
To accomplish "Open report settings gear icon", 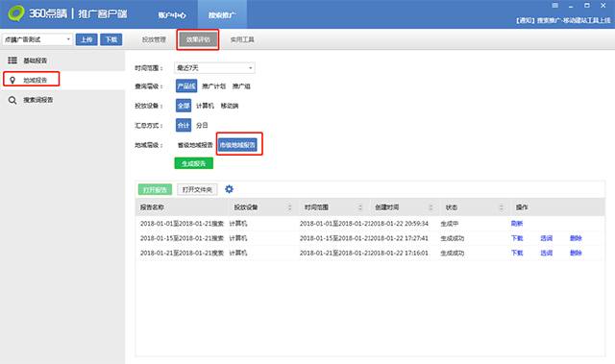I will [229, 189].
